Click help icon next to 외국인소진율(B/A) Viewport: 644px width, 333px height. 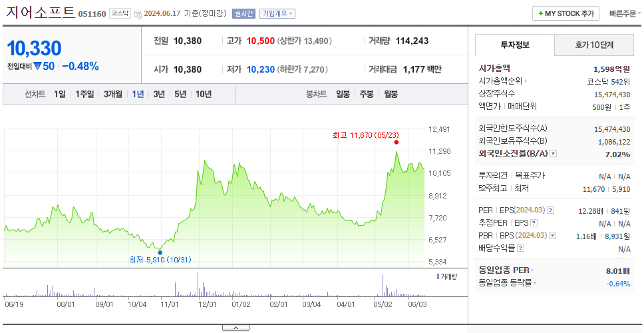[x=554, y=153]
